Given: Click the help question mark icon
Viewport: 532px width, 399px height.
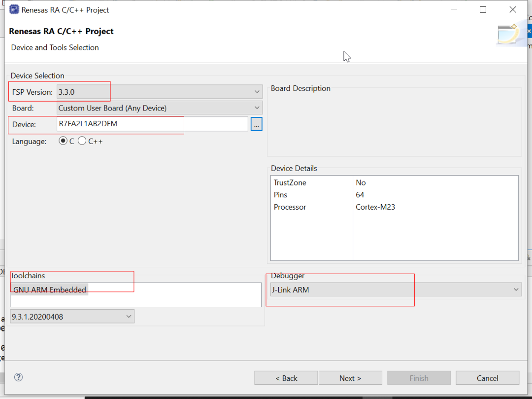Looking at the screenshot, I should [x=19, y=377].
